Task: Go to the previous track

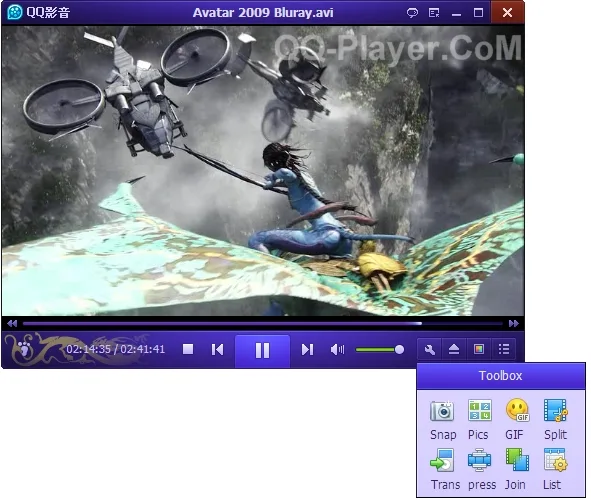Action: (x=217, y=350)
